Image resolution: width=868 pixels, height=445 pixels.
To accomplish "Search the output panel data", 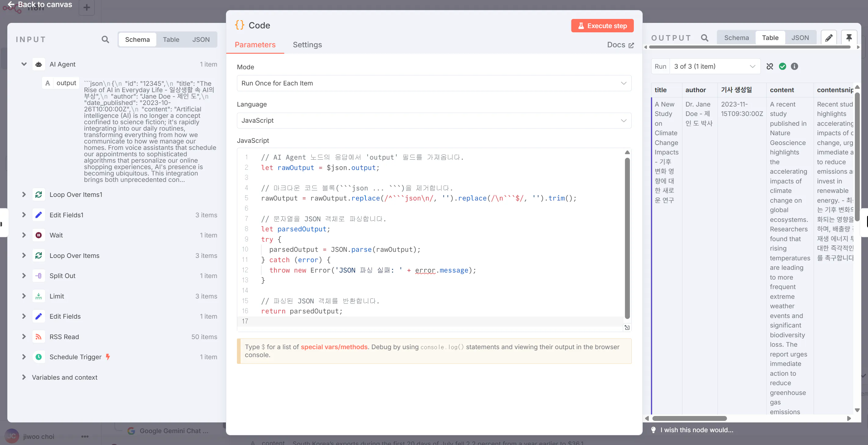I will (x=705, y=38).
